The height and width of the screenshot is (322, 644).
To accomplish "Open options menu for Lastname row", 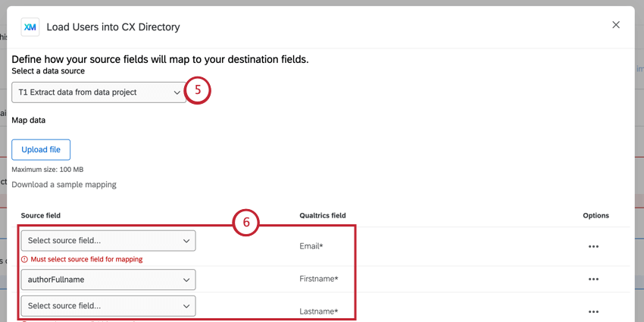I will pyautogui.click(x=595, y=311).
